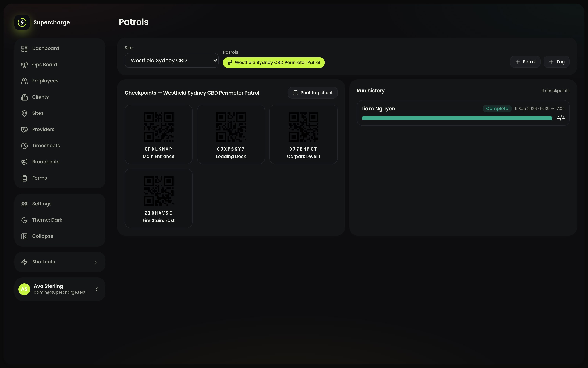This screenshot has width=588, height=368.
Task: Navigate to Employees page
Action: coord(60,81)
